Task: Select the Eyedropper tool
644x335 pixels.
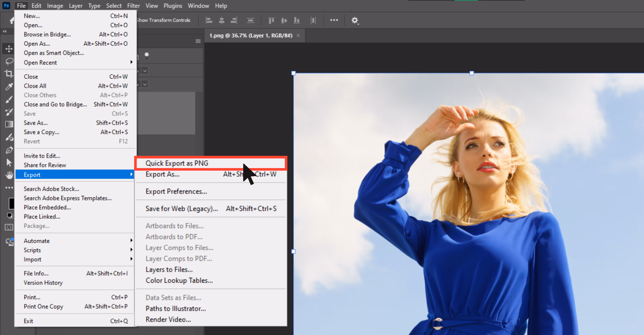Action: 9,87
